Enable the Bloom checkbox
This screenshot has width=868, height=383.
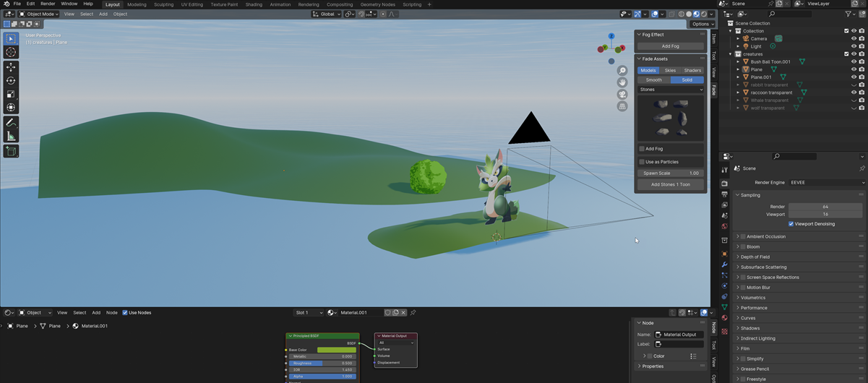tap(743, 246)
